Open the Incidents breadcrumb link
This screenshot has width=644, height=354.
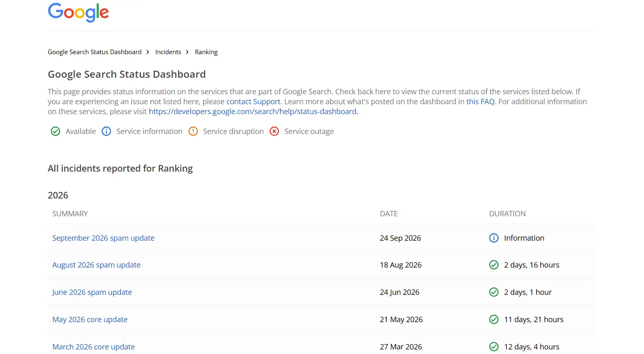click(168, 52)
